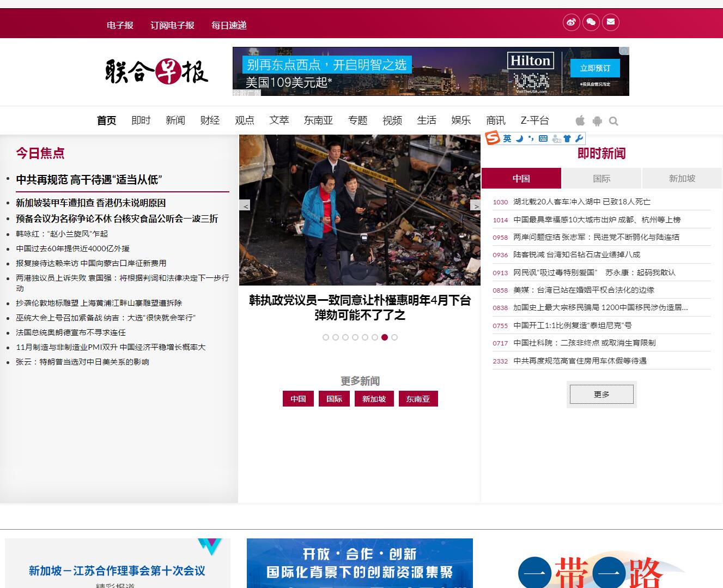Click the Sogou input method logo
723x588 pixels.
492,138
